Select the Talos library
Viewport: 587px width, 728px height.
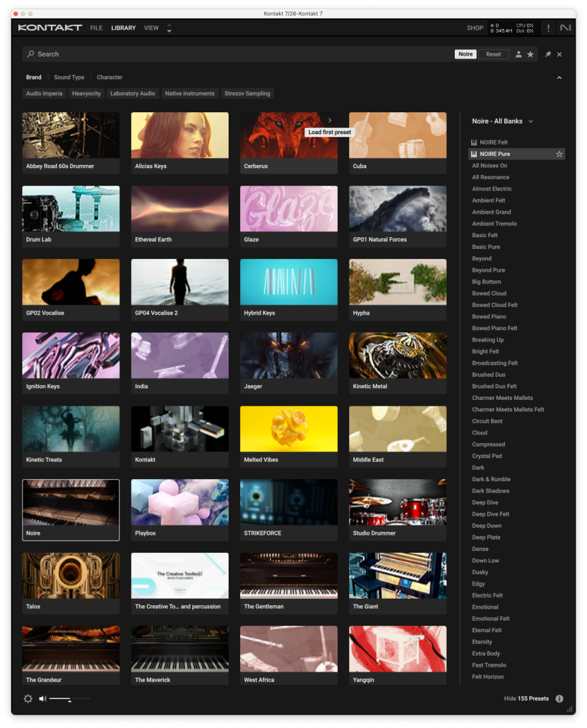71,584
